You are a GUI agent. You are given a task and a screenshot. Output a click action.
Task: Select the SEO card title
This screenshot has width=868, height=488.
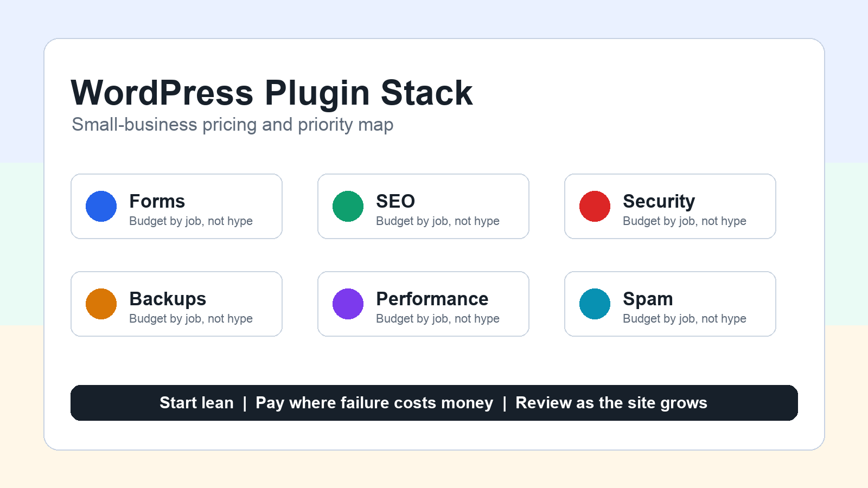[395, 201]
